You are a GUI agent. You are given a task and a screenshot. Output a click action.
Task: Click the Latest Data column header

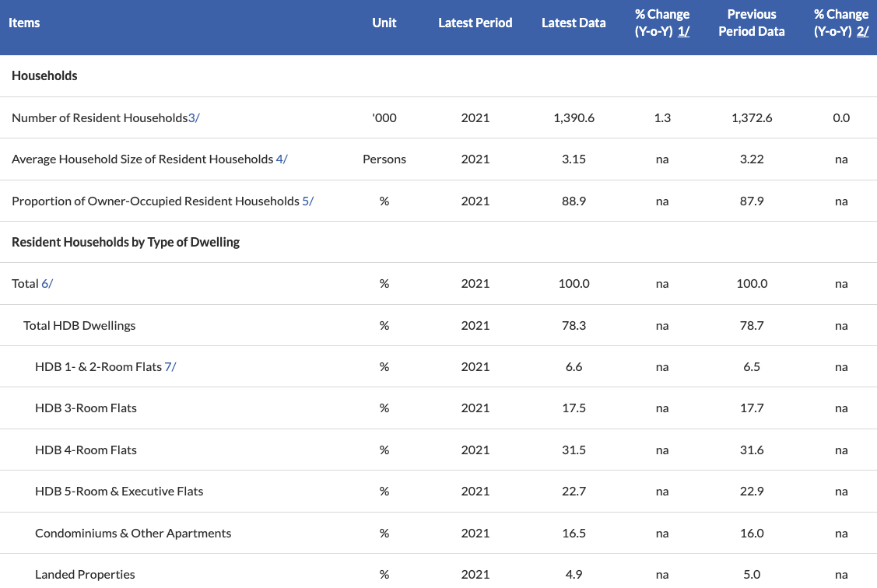(x=574, y=23)
